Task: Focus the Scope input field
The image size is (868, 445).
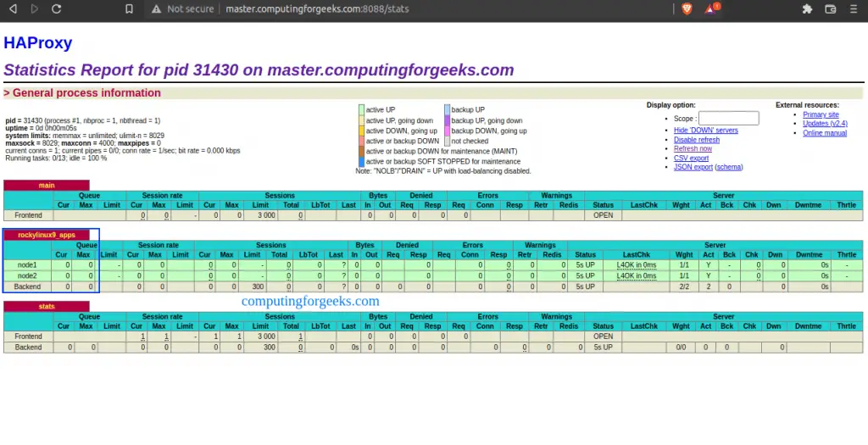Action: [728, 118]
